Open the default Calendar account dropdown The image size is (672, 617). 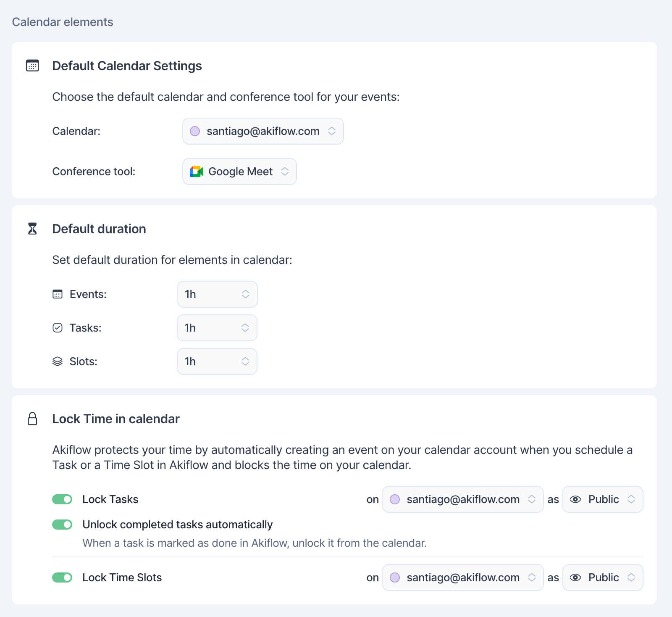click(263, 131)
